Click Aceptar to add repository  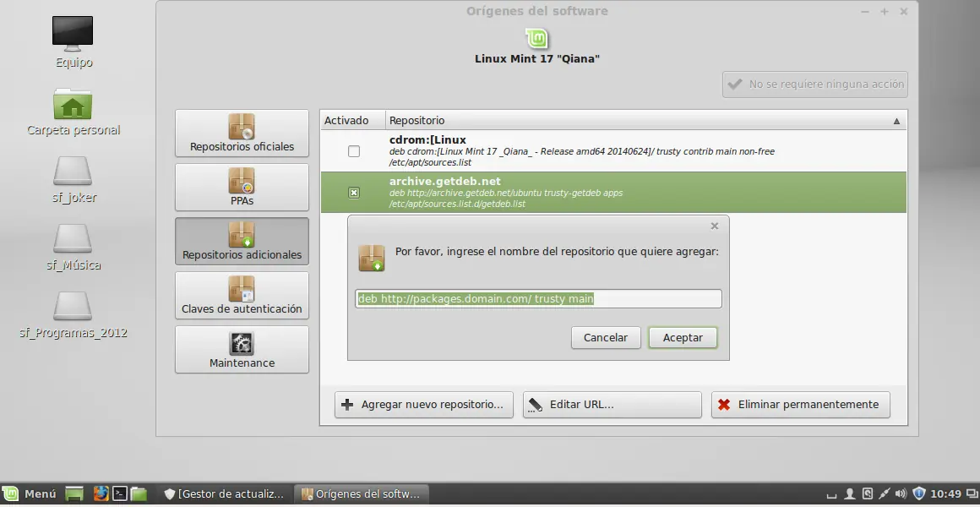(x=683, y=338)
